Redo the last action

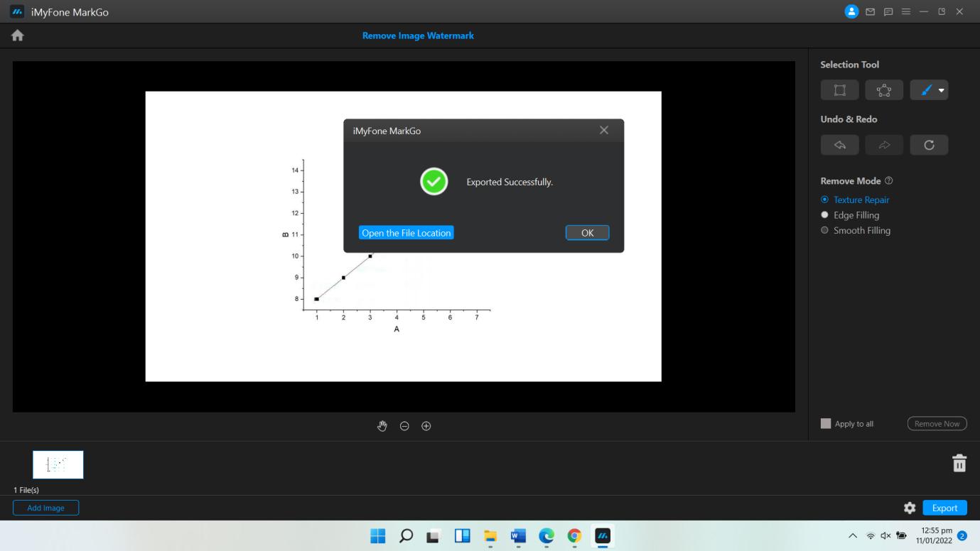click(x=884, y=145)
